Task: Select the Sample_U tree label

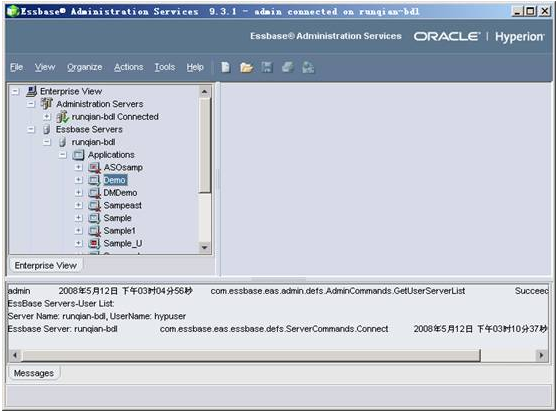Action: [x=123, y=243]
